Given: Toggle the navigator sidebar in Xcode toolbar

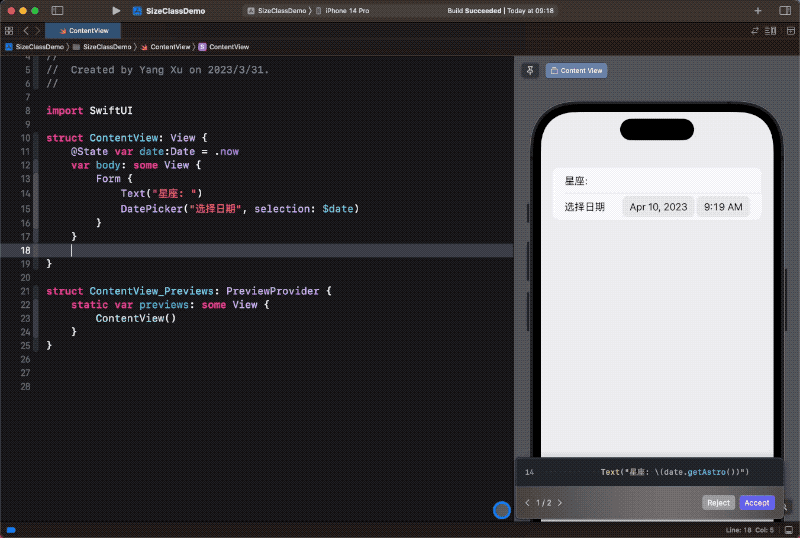Looking at the screenshot, I should [58, 11].
